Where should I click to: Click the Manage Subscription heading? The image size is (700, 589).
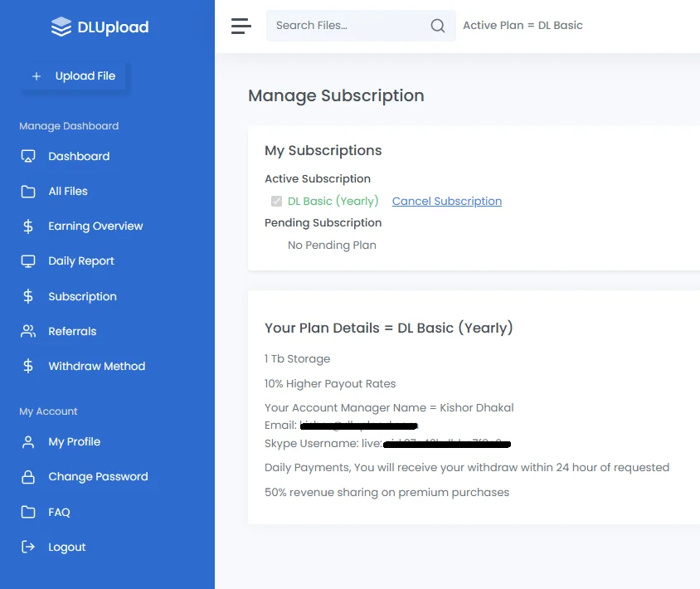336,95
